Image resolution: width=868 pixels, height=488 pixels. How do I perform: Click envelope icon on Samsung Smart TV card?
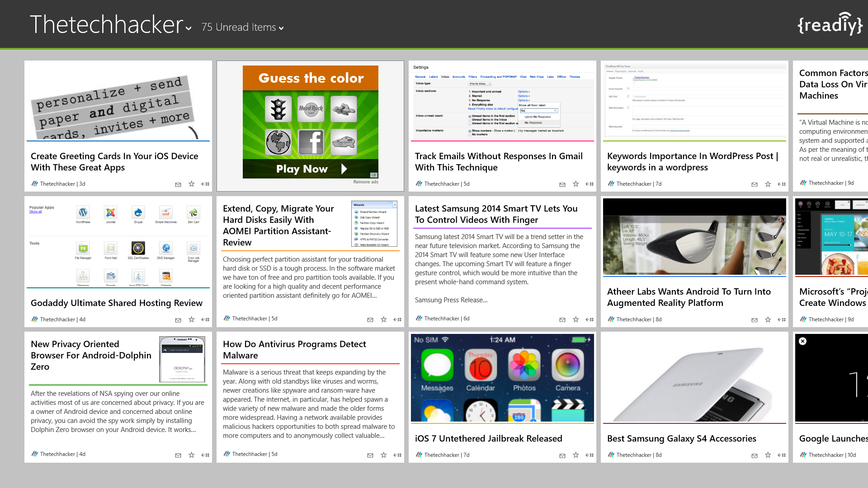point(562,320)
